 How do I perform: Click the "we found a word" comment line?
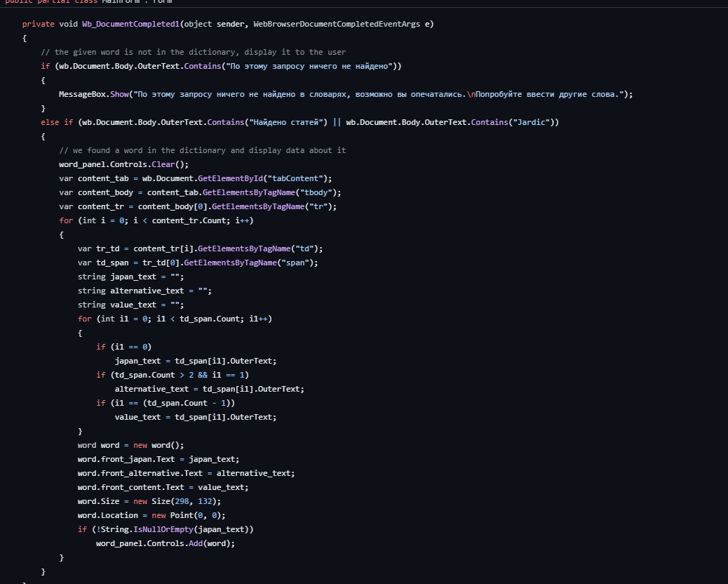203,150
